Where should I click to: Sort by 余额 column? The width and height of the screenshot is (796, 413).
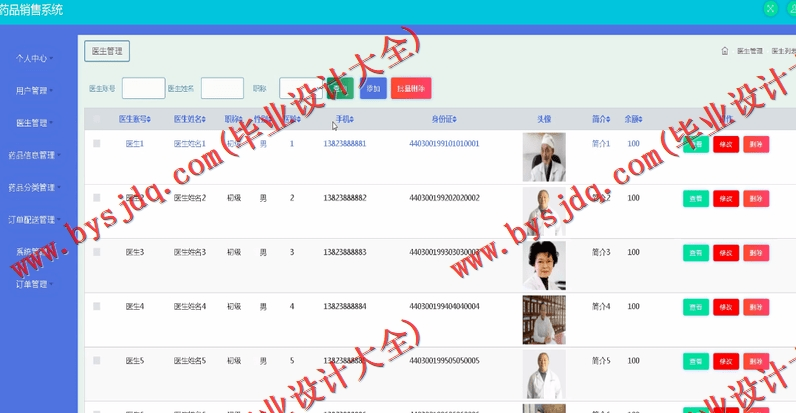[633, 119]
